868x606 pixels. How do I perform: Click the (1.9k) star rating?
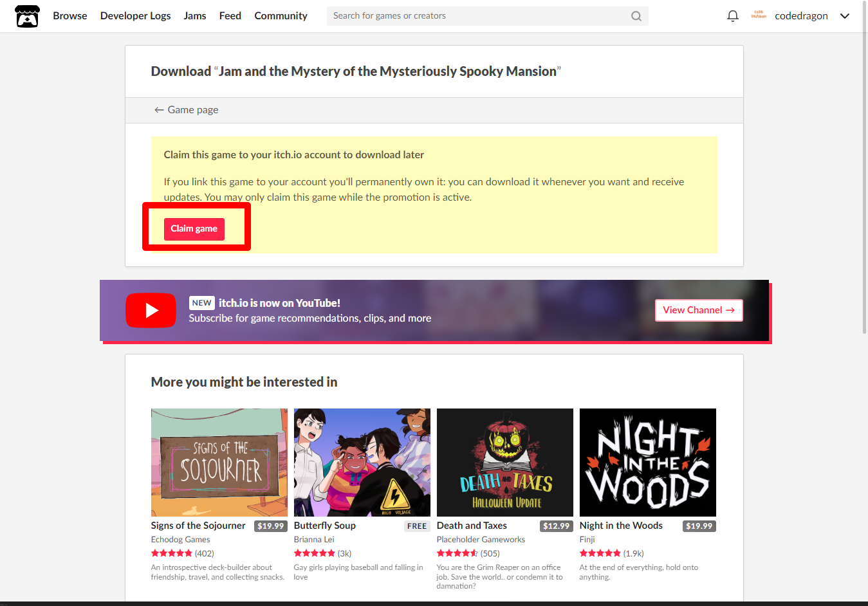click(x=612, y=553)
